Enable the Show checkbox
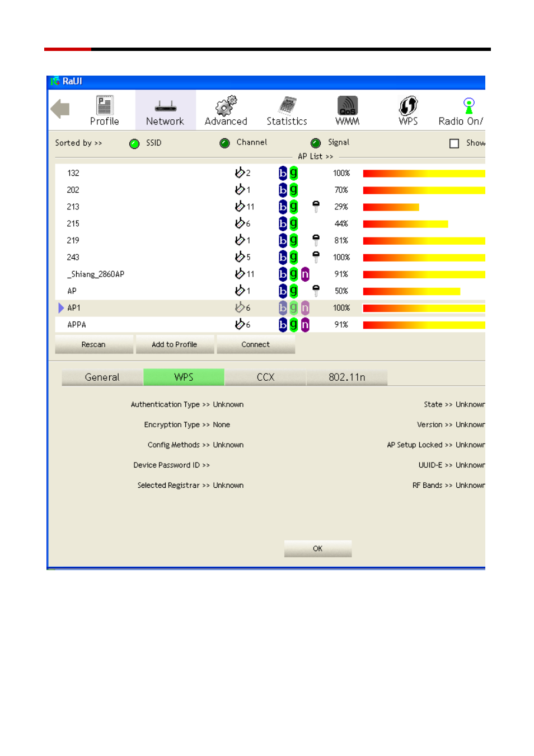The height and width of the screenshot is (756, 534). (454, 143)
